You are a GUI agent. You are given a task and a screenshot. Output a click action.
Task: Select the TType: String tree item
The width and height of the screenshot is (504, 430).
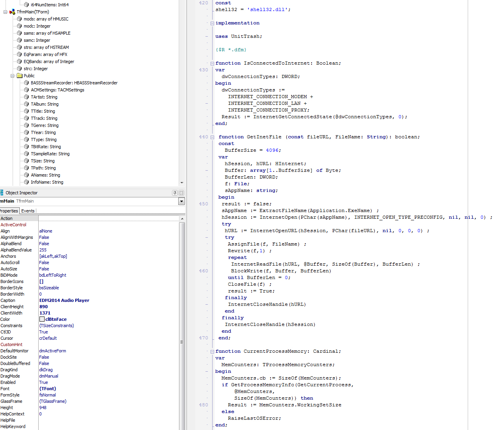[44, 140]
